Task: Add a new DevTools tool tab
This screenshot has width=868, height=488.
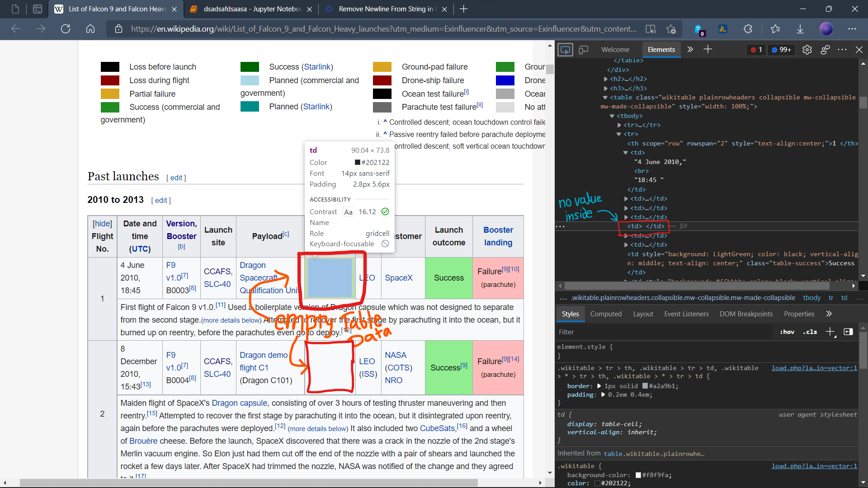Action: point(708,50)
